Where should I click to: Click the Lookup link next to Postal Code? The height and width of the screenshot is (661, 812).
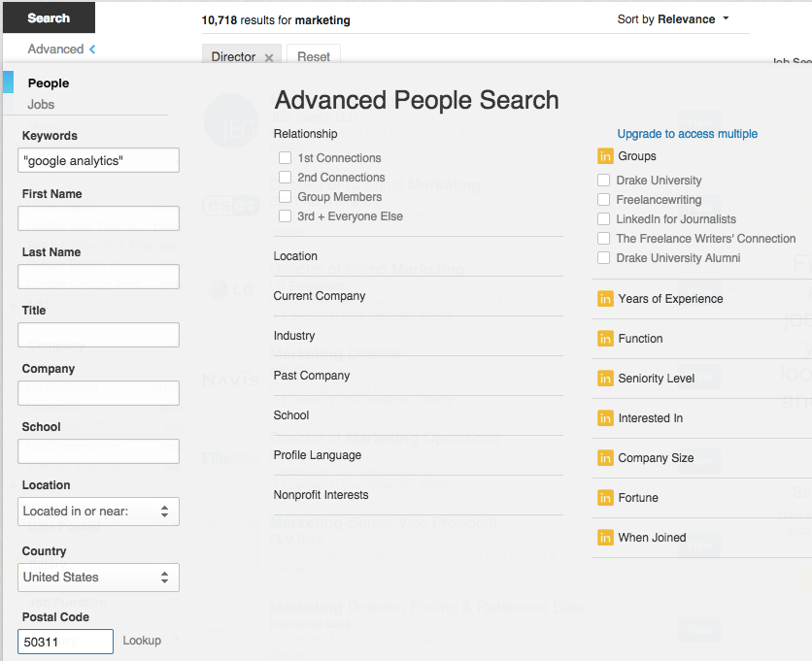pos(142,641)
